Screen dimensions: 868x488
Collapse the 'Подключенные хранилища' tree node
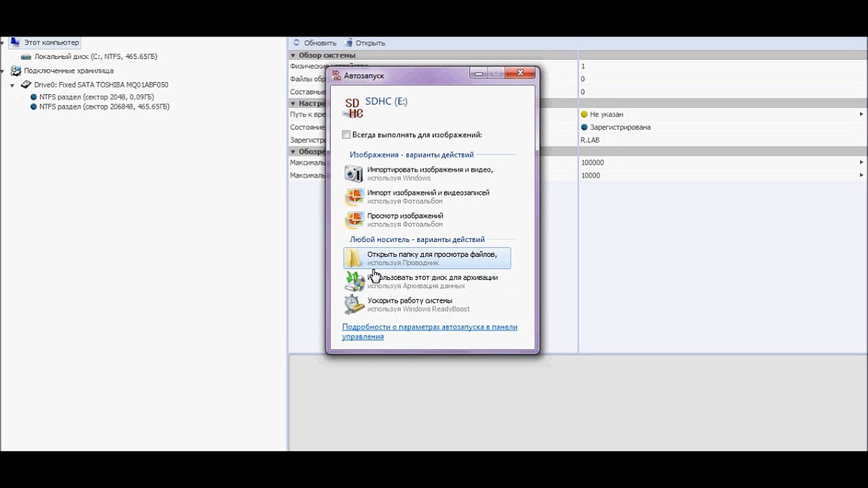(3, 70)
